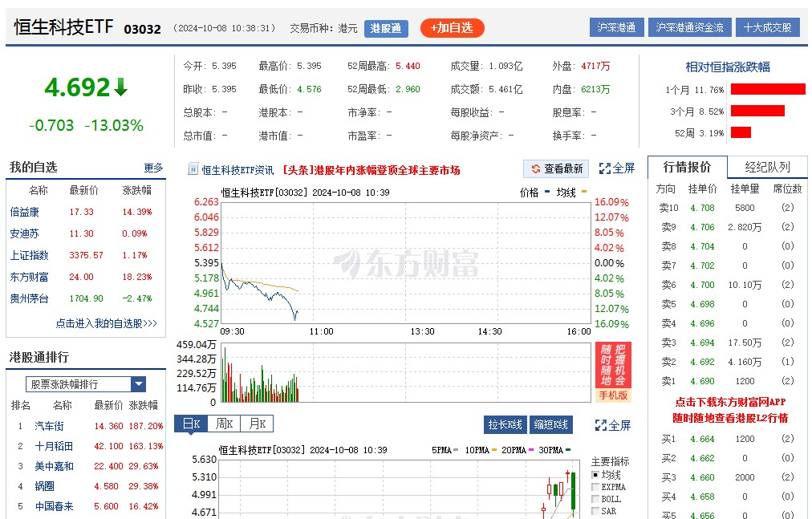
Task: Click fullscreen icon beside the K-line buttons
Action: click(x=602, y=425)
